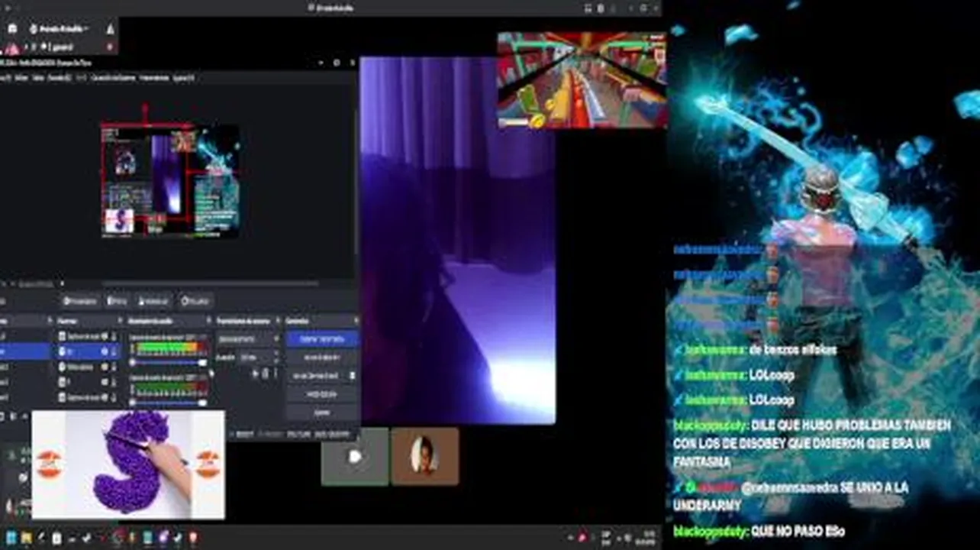Click the upper volume slider in the audio mixer
Screen dimensions: 980x550
(168, 363)
